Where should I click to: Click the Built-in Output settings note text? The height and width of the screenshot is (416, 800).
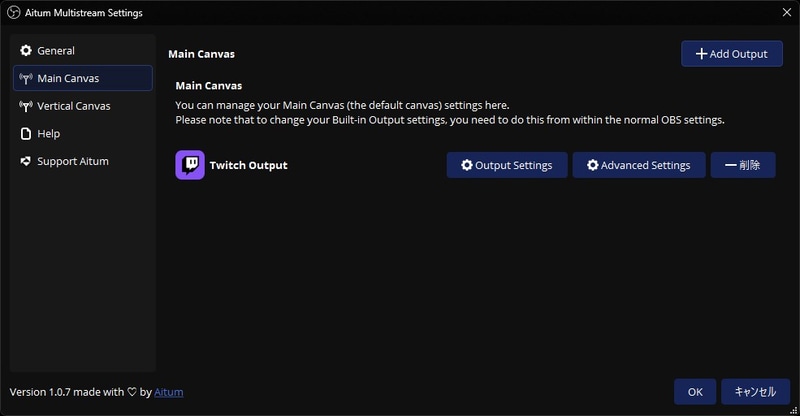449,120
